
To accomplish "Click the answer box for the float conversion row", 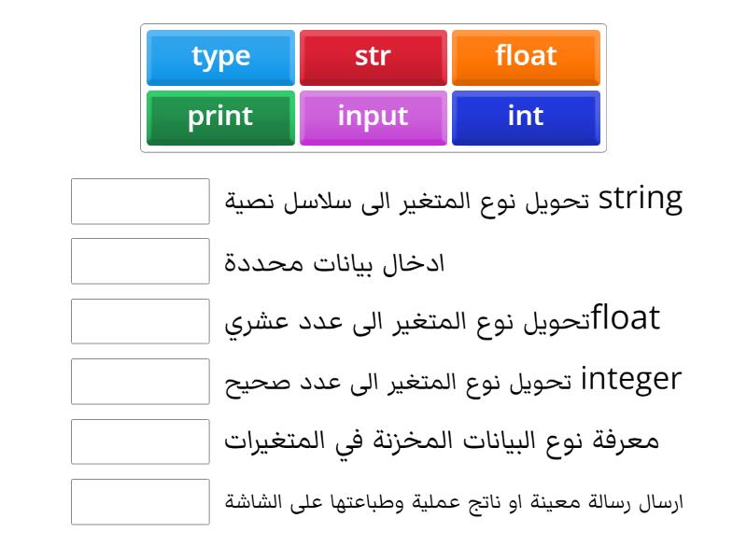I will coord(140,321).
